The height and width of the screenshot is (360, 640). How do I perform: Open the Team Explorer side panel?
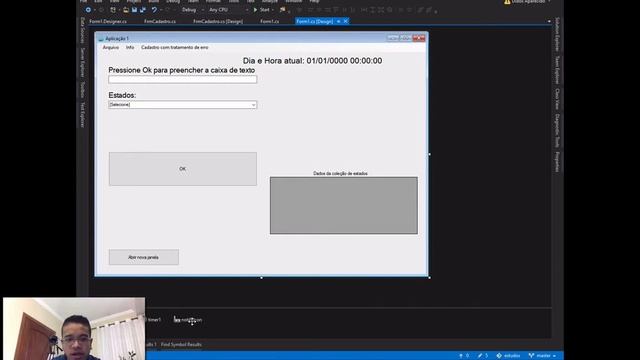pyautogui.click(x=557, y=70)
